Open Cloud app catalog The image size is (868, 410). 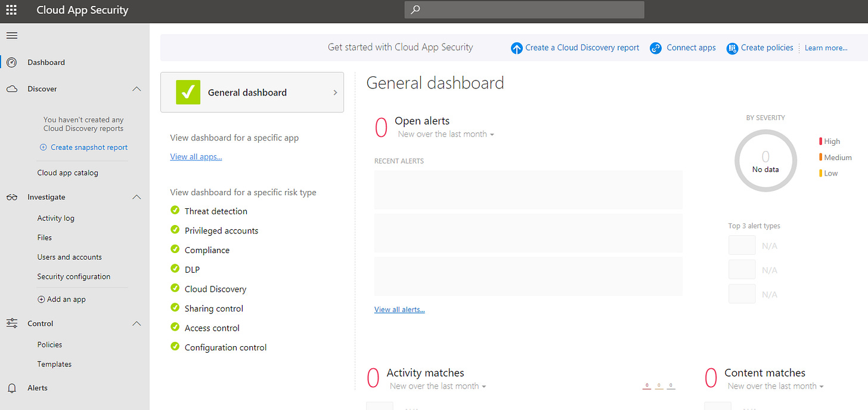[67, 173]
